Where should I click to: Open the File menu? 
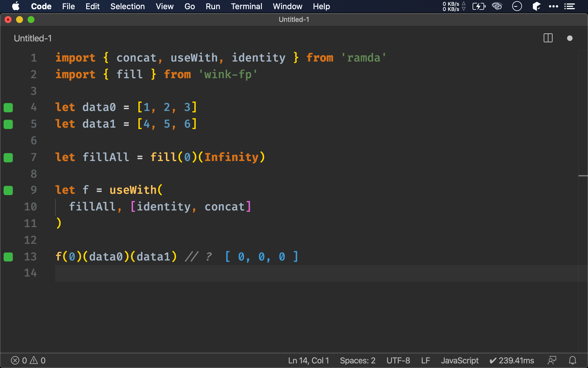tap(68, 6)
